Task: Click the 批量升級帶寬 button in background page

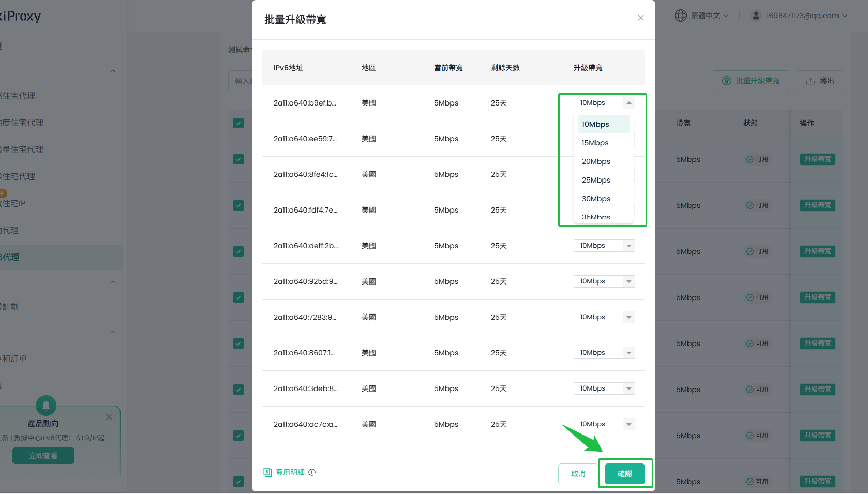Action: coord(751,81)
